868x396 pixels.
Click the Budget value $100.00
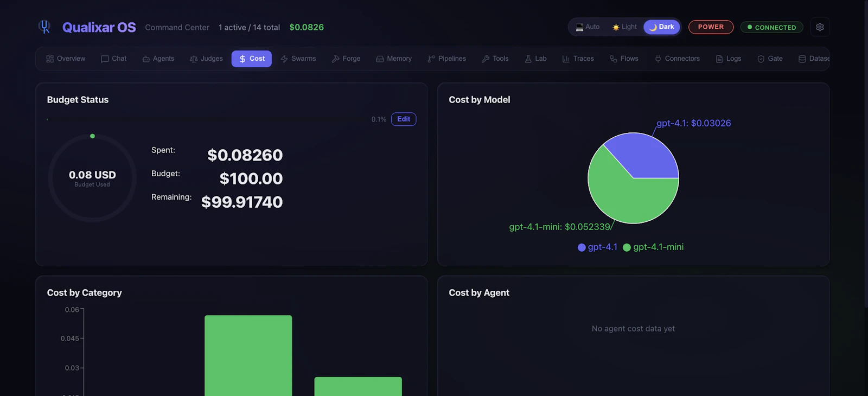click(251, 178)
